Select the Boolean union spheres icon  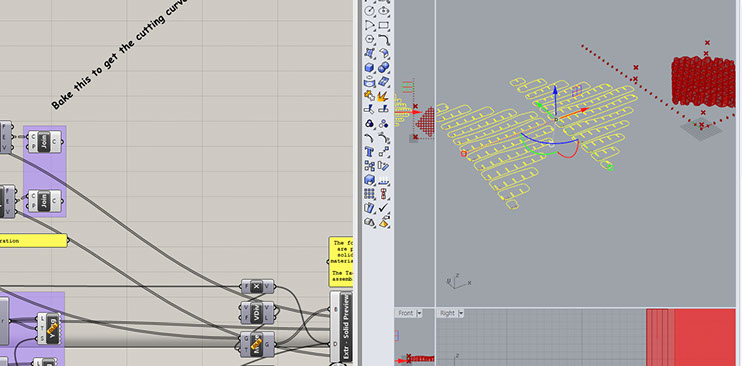[384, 67]
